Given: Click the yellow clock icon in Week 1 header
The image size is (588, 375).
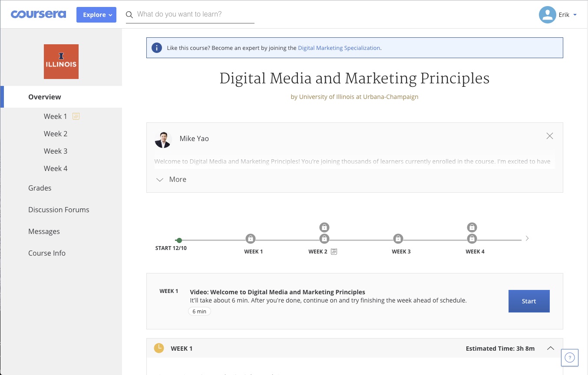Looking at the screenshot, I should (x=159, y=348).
